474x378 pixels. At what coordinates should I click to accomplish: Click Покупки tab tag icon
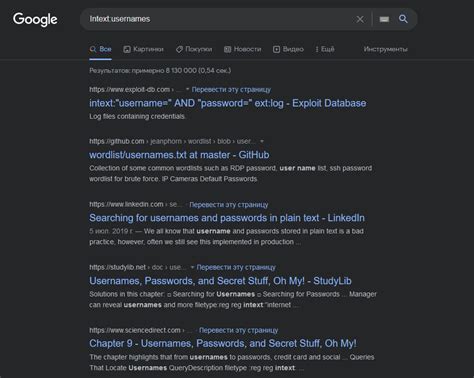[x=179, y=49]
